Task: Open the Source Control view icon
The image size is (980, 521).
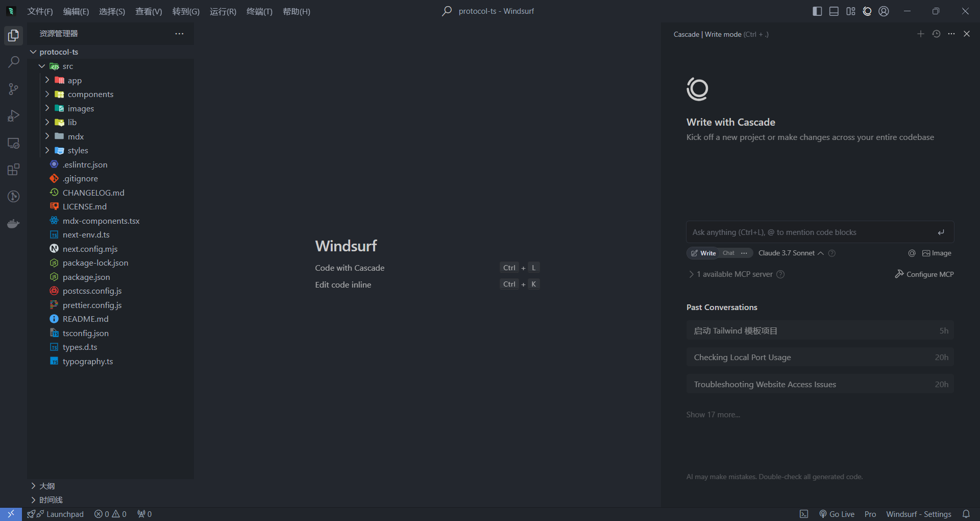Action: point(13,89)
